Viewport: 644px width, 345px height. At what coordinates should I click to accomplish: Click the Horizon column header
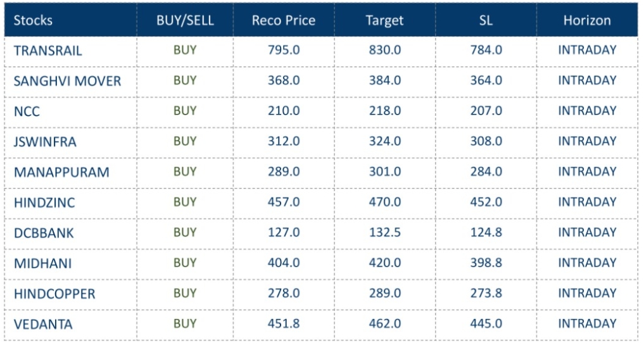coord(587,20)
